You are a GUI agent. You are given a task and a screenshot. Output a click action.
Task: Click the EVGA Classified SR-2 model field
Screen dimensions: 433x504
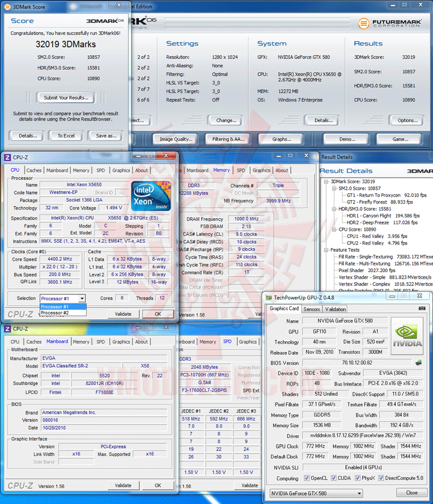click(x=81, y=366)
